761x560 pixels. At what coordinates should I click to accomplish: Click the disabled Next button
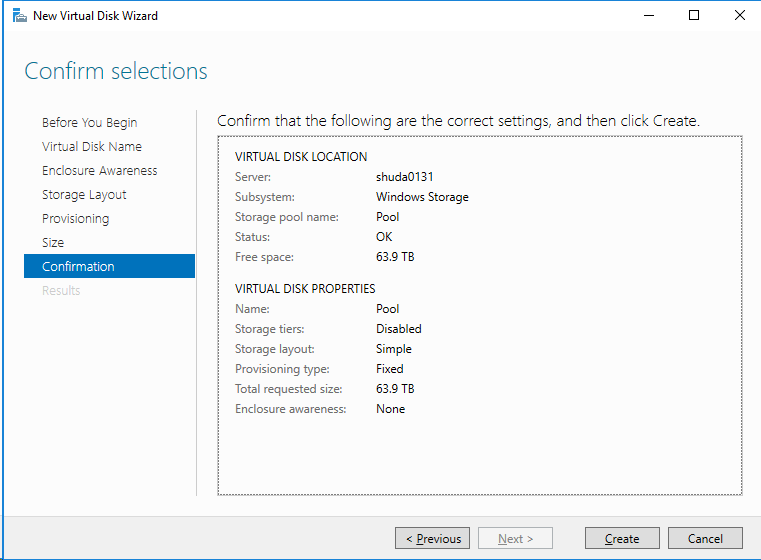(x=515, y=538)
